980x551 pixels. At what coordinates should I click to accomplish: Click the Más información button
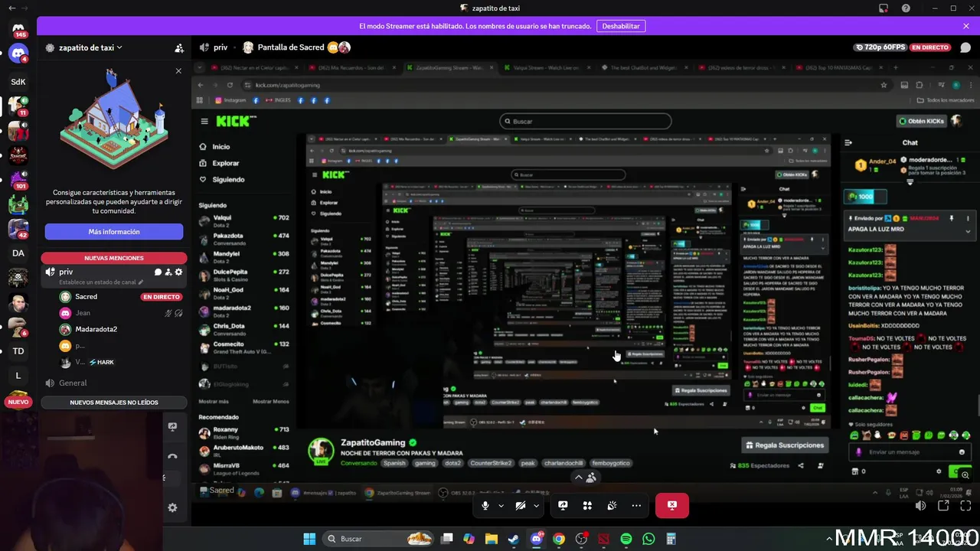(113, 232)
